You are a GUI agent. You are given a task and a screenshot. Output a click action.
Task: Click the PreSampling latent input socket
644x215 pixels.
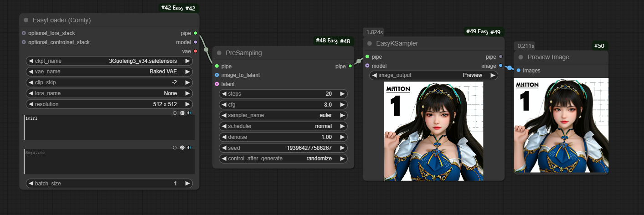(216, 84)
